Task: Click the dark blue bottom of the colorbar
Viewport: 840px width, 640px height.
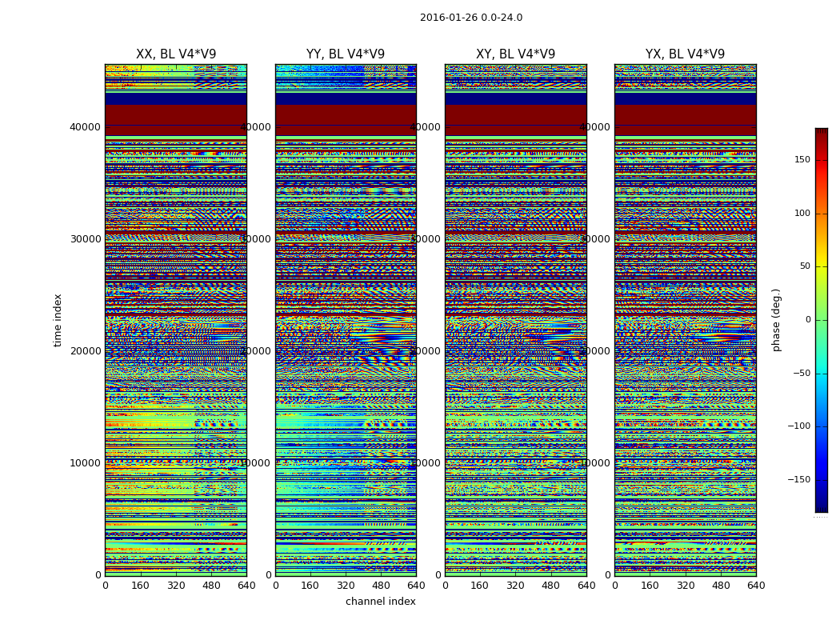Action: [821, 506]
